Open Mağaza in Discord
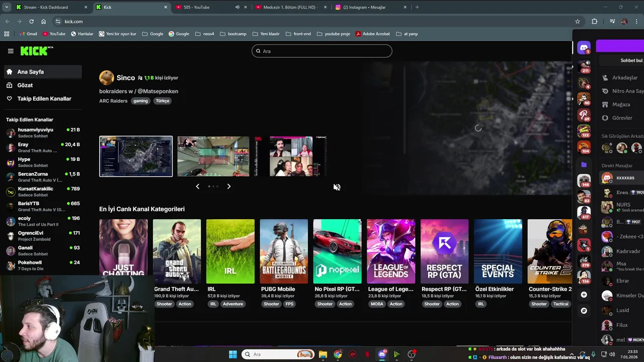The image size is (644, 362). 621,105
